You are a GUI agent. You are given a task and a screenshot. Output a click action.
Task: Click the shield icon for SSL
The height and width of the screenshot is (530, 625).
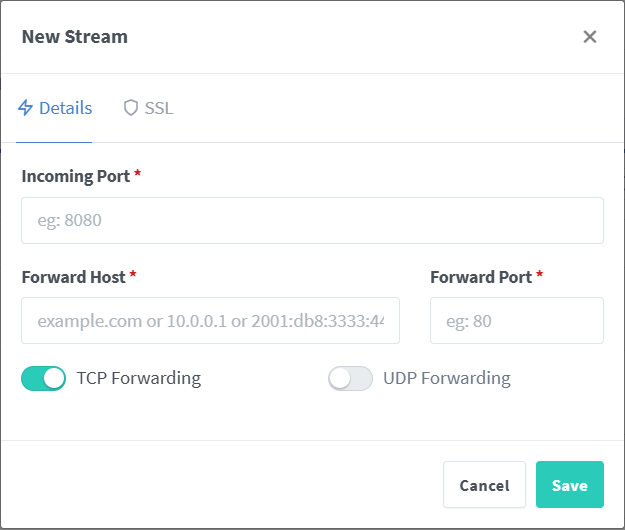coord(130,108)
